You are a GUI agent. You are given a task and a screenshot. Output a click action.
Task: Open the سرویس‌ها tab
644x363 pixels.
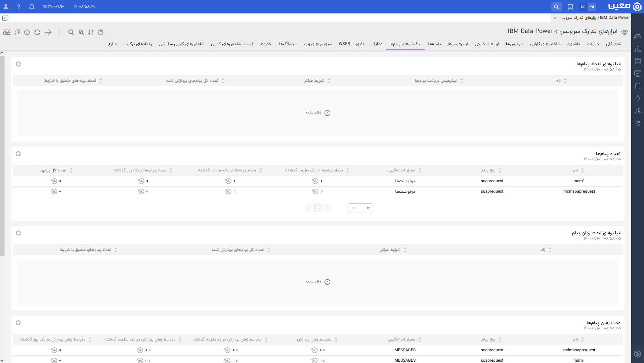click(x=515, y=44)
